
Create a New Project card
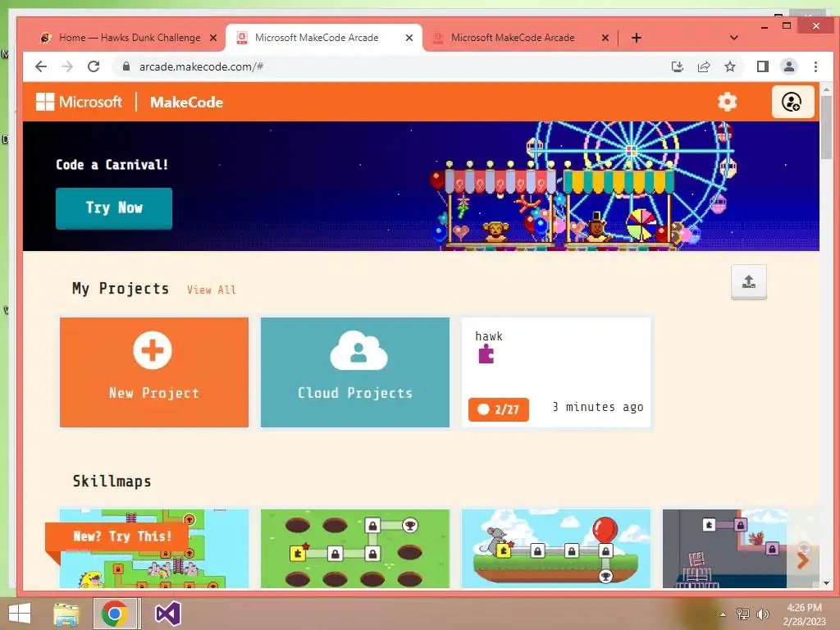tap(153, 372)
